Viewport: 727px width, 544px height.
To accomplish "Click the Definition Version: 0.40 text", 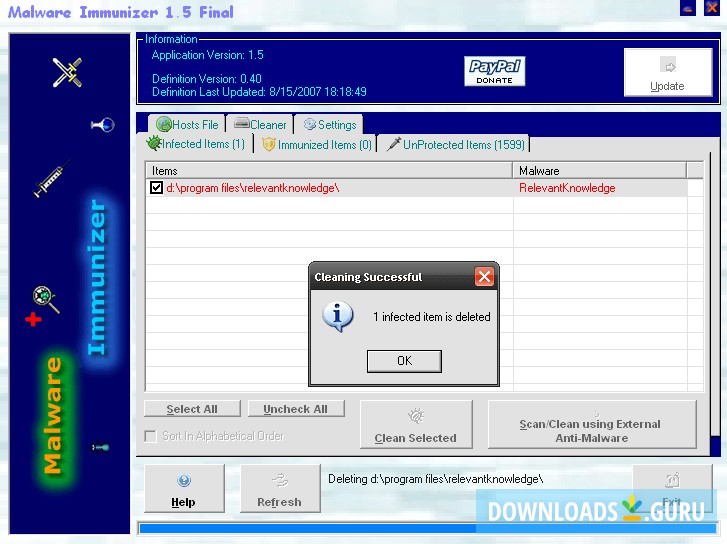I will 207,78.
